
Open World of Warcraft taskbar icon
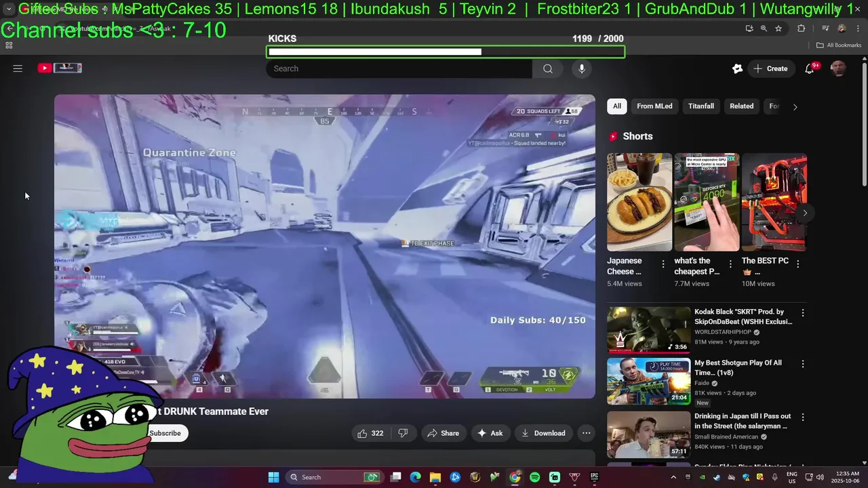click(475, 477)
